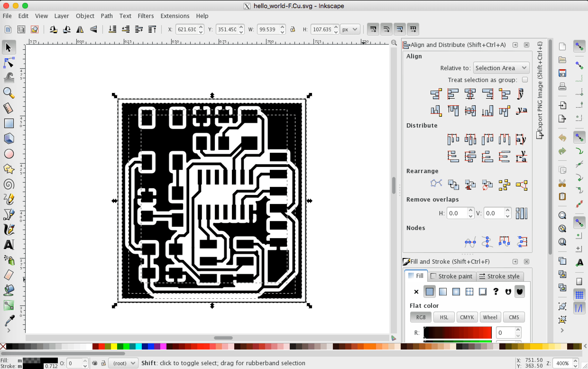Image resolution: width=588 pixels, height=369 pixels.
Task: Pick the yellow swatch in palette
Action: (114, 346)
